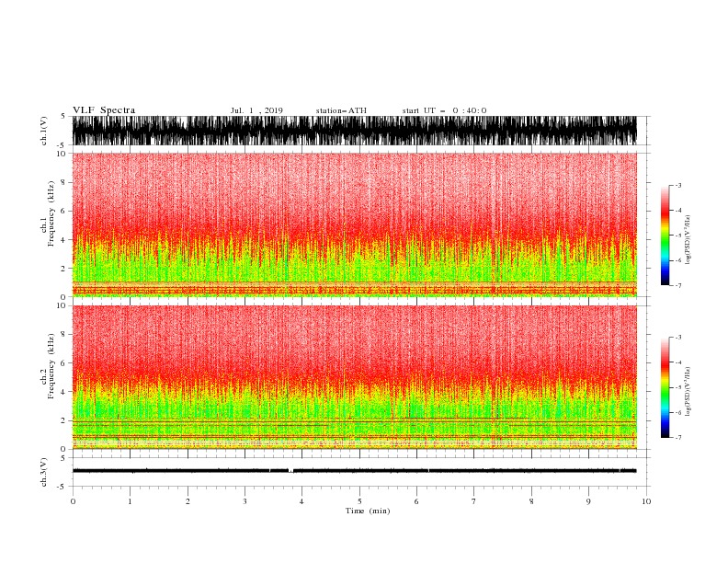Click the "7" tick on time axis
The width and height of the screenshot is (728, 563).
(474, 501)
